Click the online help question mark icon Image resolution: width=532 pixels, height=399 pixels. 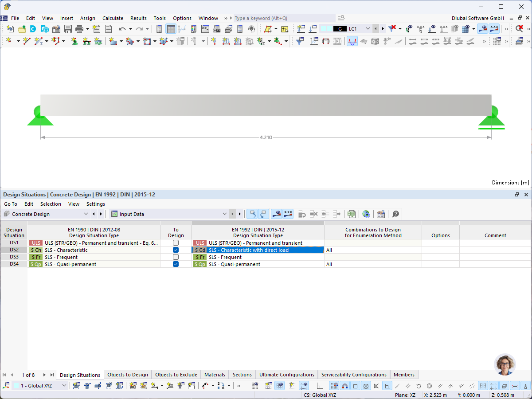[395, 214]
